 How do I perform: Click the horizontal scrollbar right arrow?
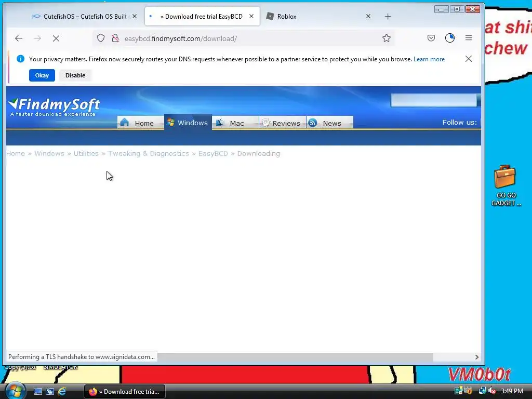477,357
